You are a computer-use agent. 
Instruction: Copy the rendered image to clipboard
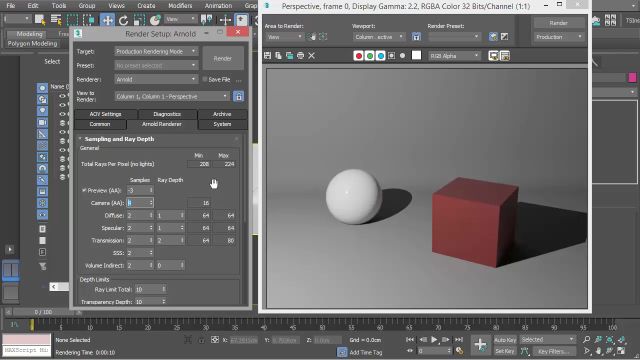coord(278,56)
